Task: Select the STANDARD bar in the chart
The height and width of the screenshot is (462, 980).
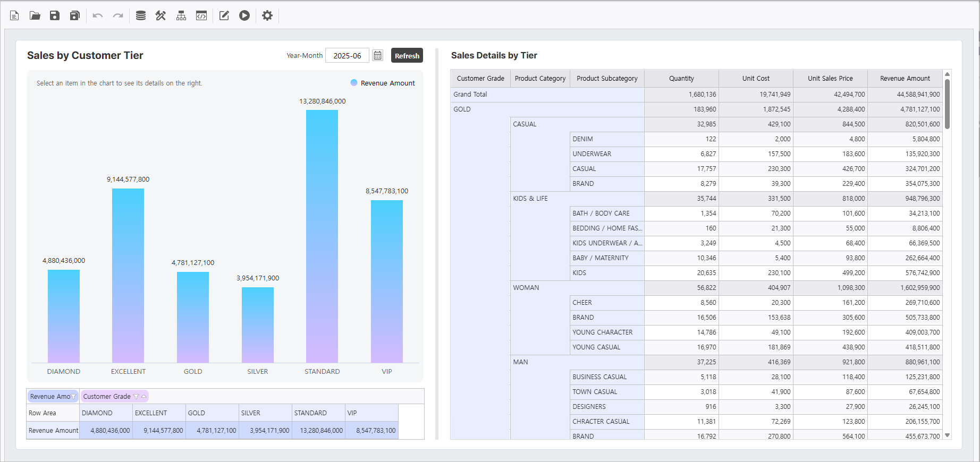Action: pyautogui.click(x=322, y=236)
